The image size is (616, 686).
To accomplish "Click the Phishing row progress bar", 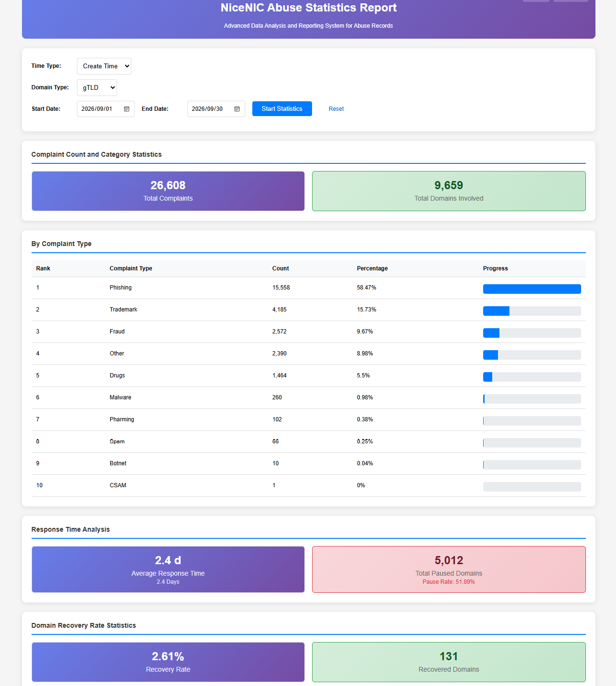I will click(x=532, y=289).
